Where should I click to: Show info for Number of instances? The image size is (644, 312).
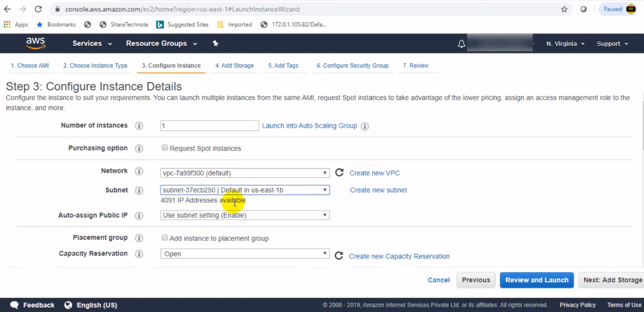[x=139, y=126]
